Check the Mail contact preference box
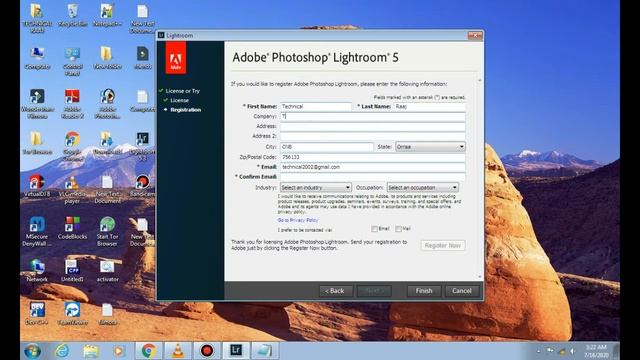The width and height of the screenshot is (640, 360). point(398,229)
